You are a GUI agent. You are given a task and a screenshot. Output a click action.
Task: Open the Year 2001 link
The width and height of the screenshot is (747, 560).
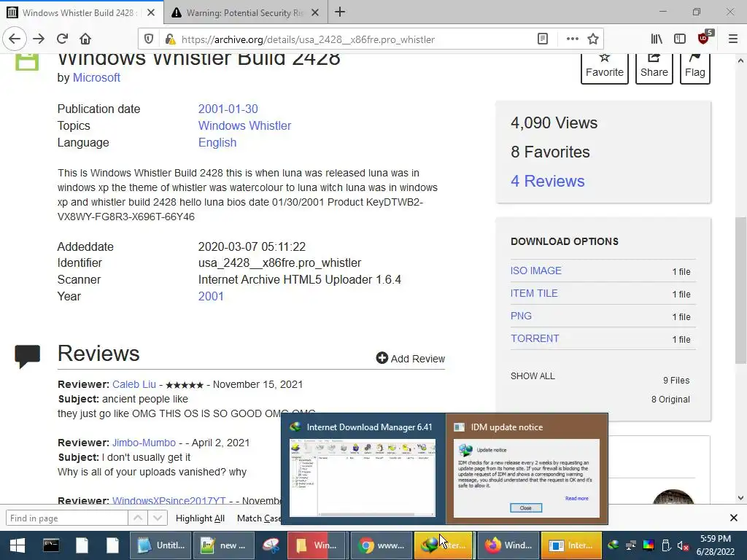[x=211, y=296]
